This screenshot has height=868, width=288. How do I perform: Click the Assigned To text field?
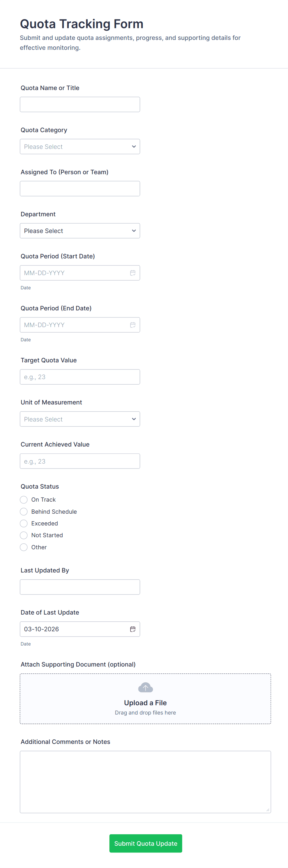pos(80,189)
